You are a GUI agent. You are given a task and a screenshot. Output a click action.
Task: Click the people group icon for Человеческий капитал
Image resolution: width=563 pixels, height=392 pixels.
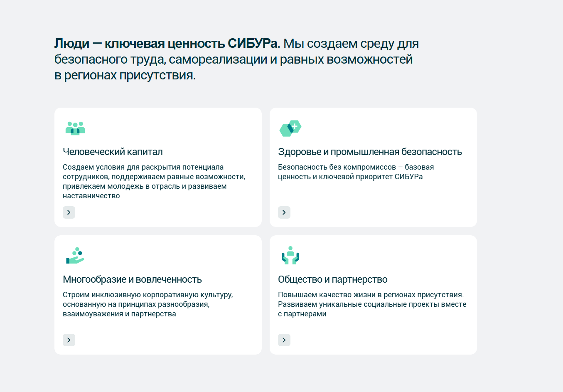(75, 128)
